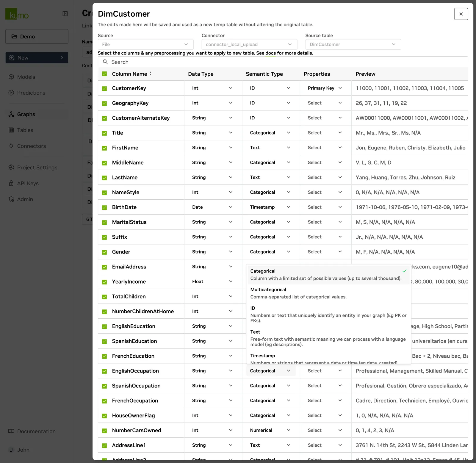Click the LastName column name
Image resolution: width=476 pixels, height=463 pixels.
pos(125,177)
